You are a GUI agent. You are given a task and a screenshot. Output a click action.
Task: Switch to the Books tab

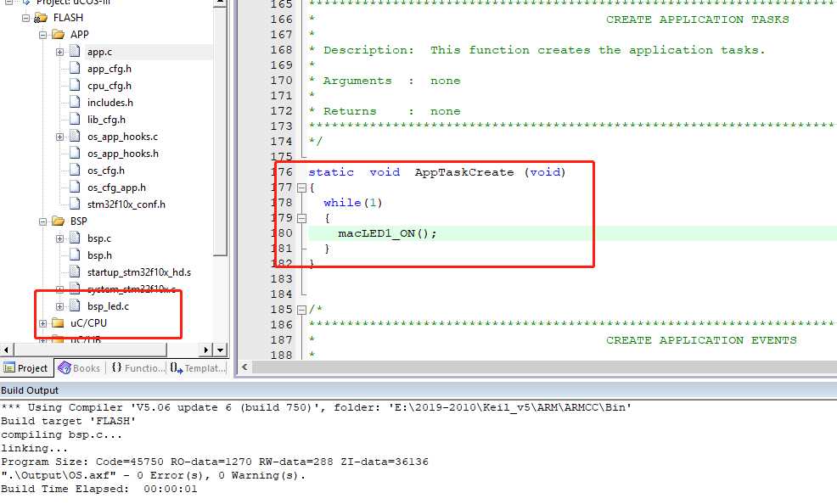80,368
